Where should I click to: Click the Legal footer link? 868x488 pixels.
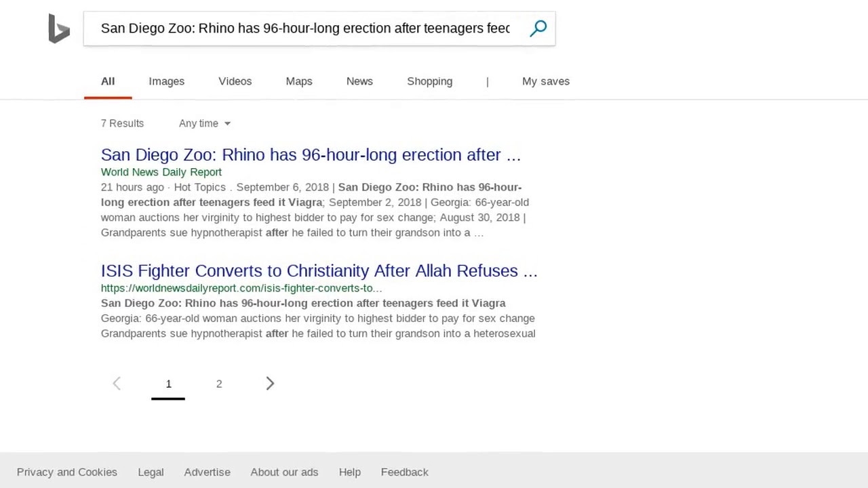[151, 472]
